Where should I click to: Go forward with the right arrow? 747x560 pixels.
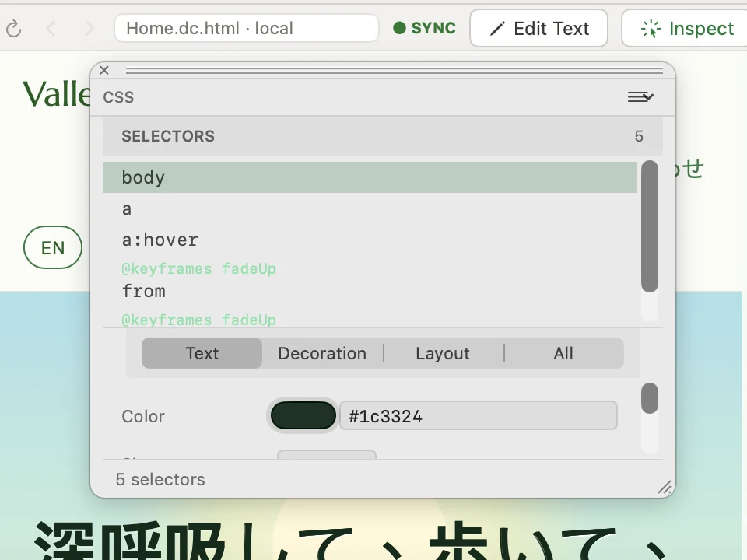coord(89,29)
